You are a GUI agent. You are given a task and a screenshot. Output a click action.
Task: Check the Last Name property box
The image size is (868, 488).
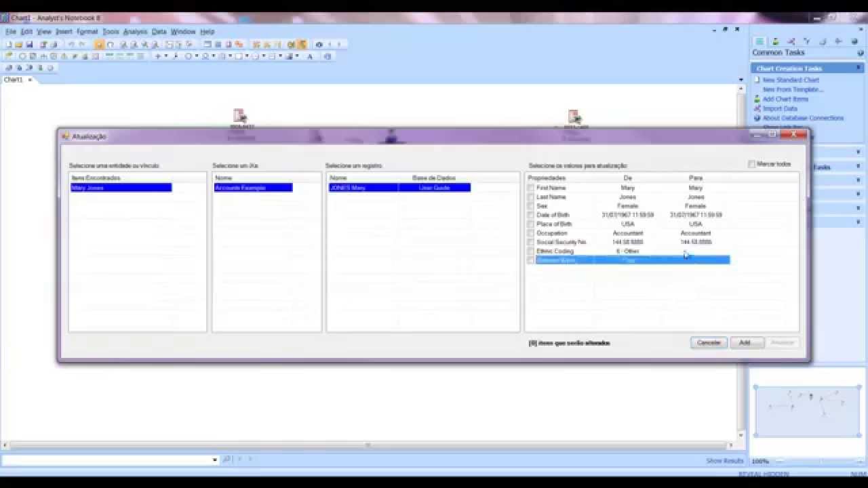tap(530, 197)
